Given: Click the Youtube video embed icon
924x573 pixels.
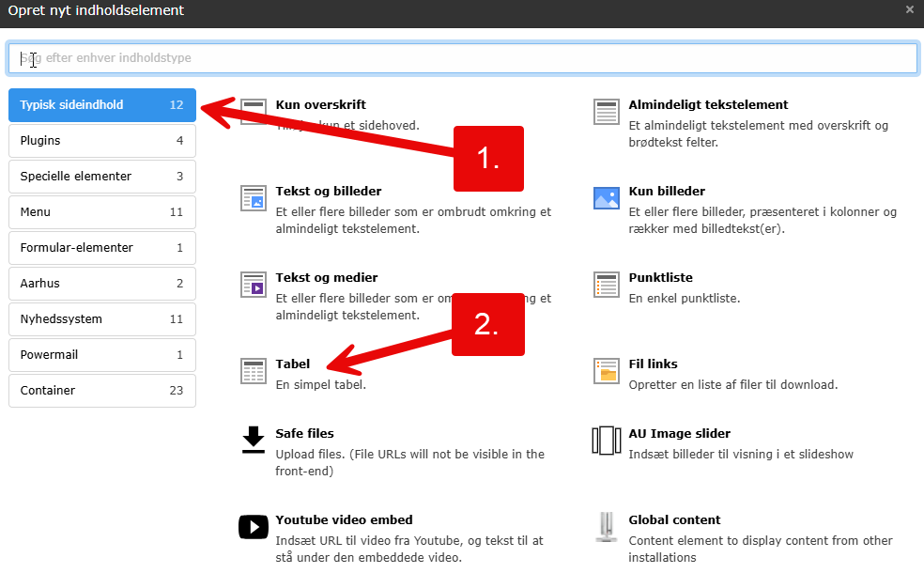Looking at the screenshot, I should click(254, 527).
